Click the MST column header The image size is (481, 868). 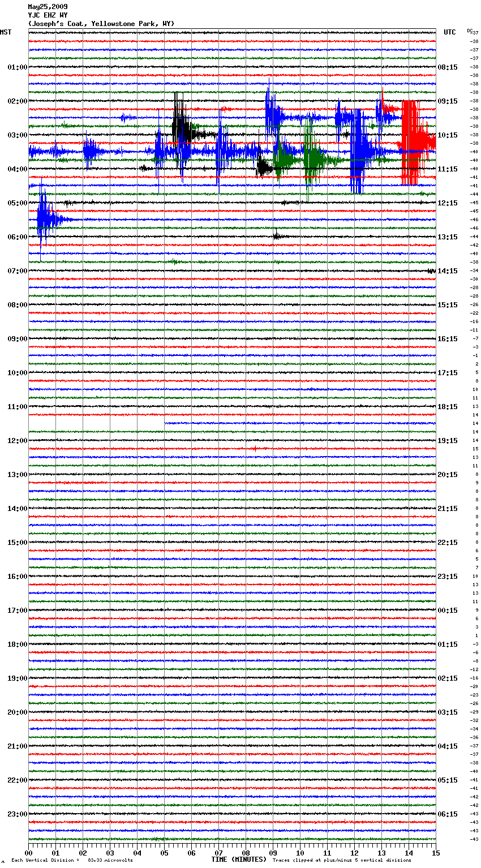(x=6, y=32)
